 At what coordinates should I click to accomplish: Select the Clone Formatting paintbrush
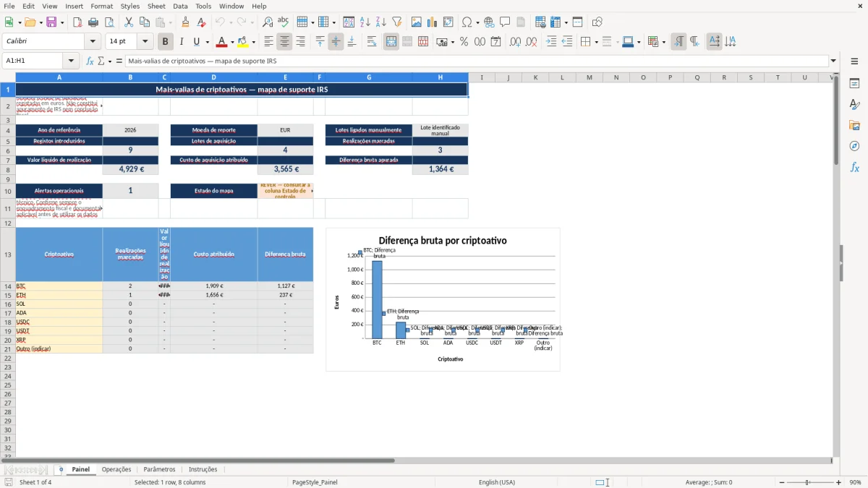(x=185, y=22)
